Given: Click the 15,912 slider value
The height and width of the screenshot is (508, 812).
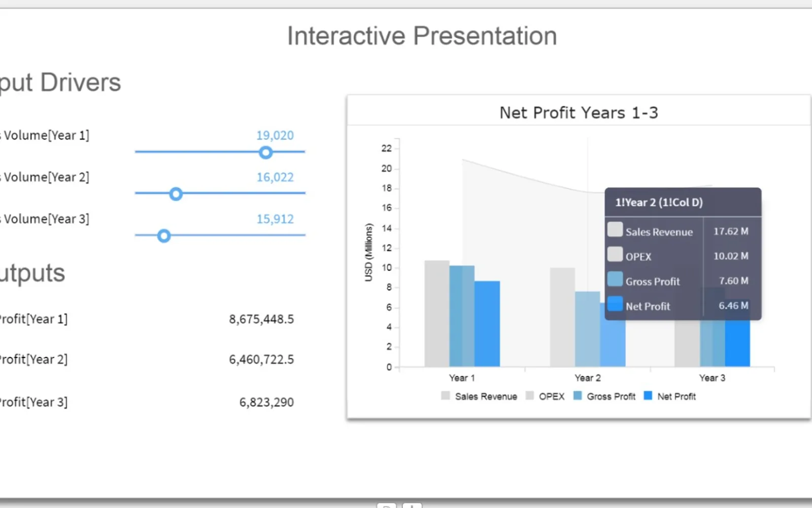Looking at the screenshot, I should pos(275,219).
